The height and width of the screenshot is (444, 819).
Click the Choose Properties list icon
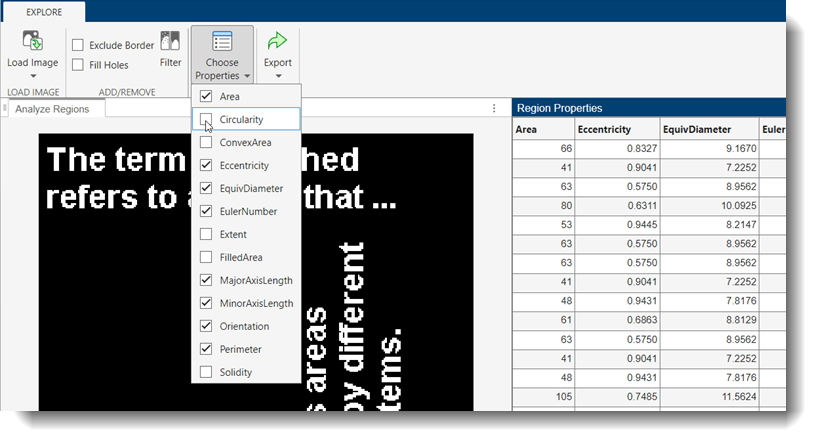pos(222,41)
